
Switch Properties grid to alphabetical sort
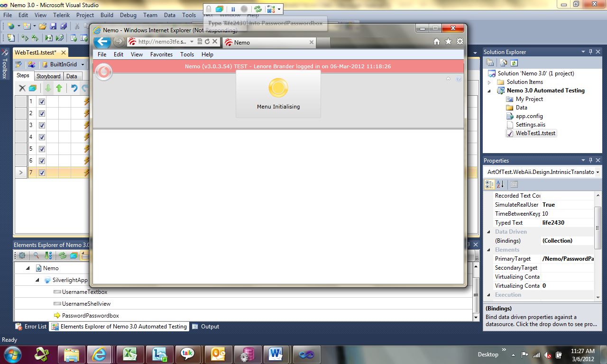coord(500,184)
